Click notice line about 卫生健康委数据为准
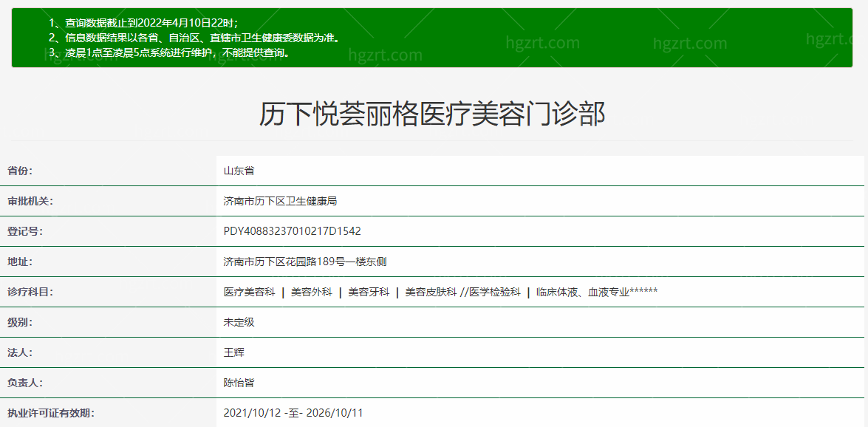This screenshot has width=868, height=427. 194,38
